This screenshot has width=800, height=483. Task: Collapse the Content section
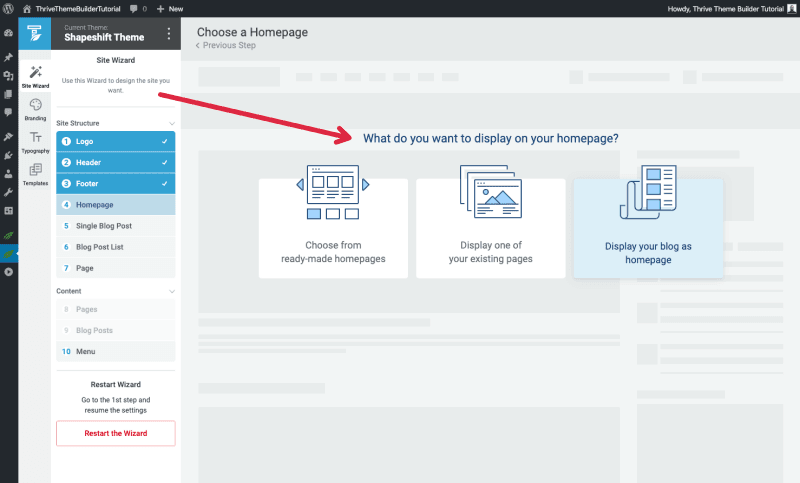pyautogui.click(x=171, y=291)
